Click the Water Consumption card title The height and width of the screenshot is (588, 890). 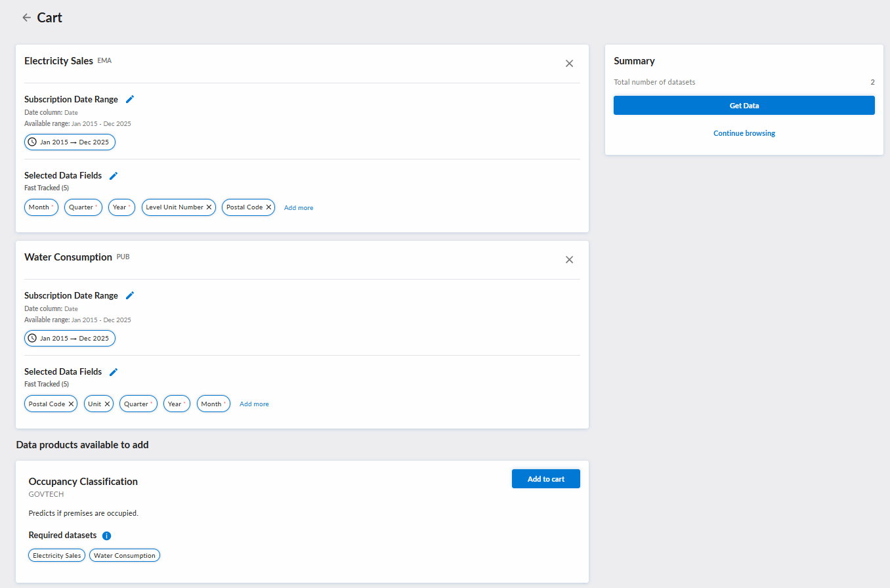point(68,257)
